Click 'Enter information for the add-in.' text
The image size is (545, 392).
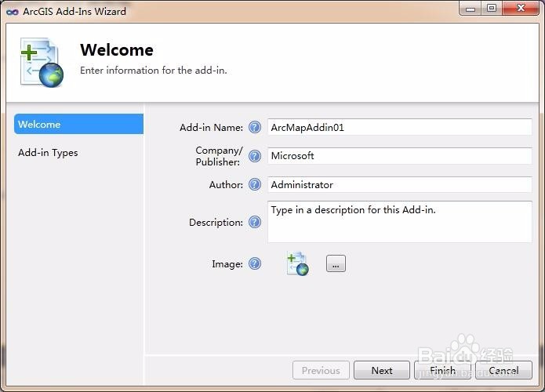tap(153, 71)
